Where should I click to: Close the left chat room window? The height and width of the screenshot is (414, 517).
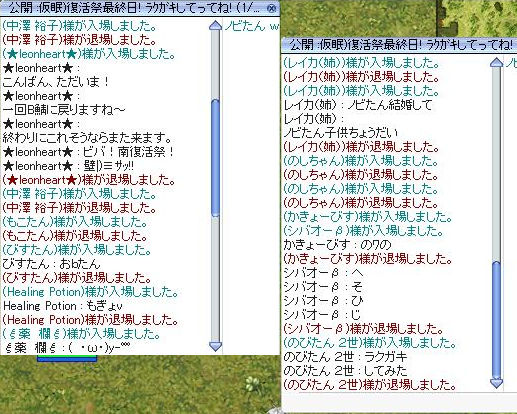(272, 8)
